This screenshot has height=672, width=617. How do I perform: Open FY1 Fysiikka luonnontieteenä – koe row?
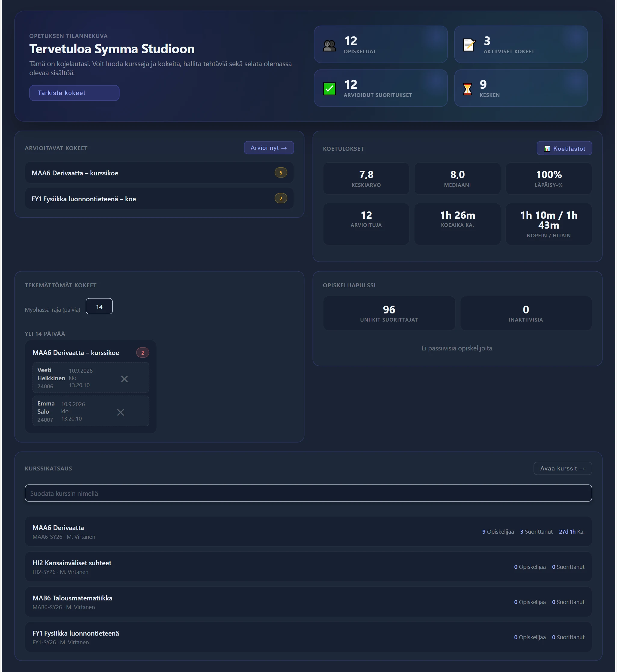coord(159,199)
